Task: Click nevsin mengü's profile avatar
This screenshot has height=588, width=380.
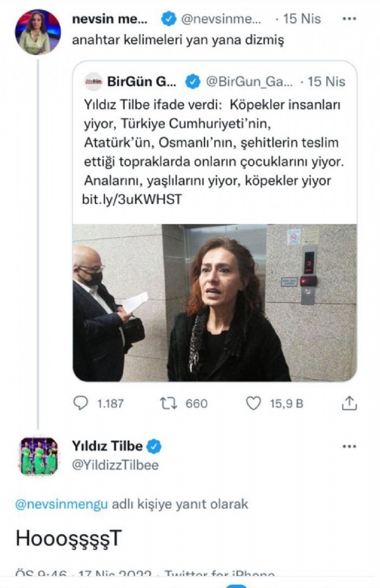Action: (x=37, y=32)
